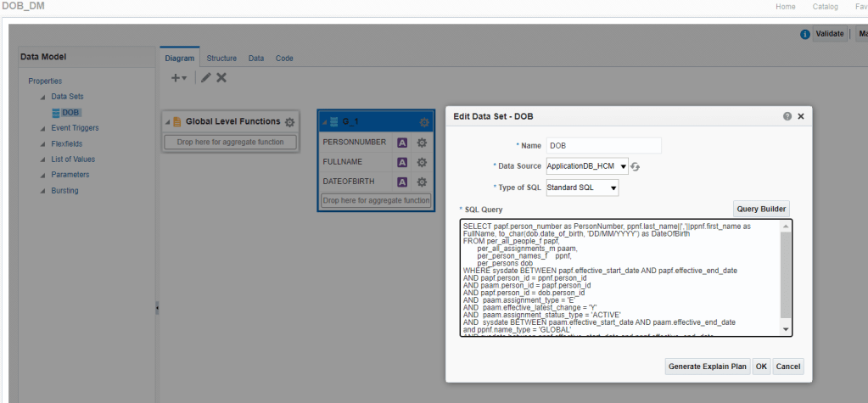
Task: Click the SQL Query scrollbar down arrow
Action: [785, 329]
